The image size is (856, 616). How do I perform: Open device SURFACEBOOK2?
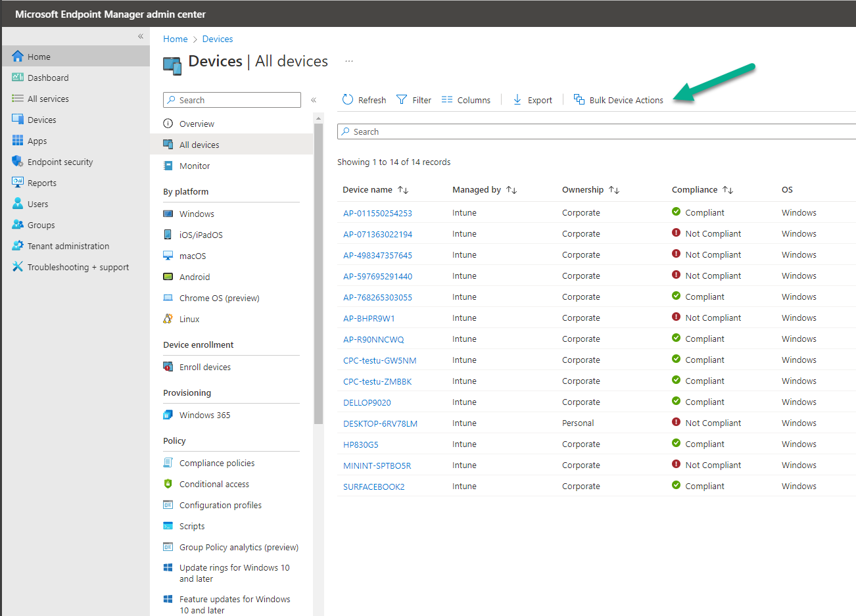[x=373, y=486]
